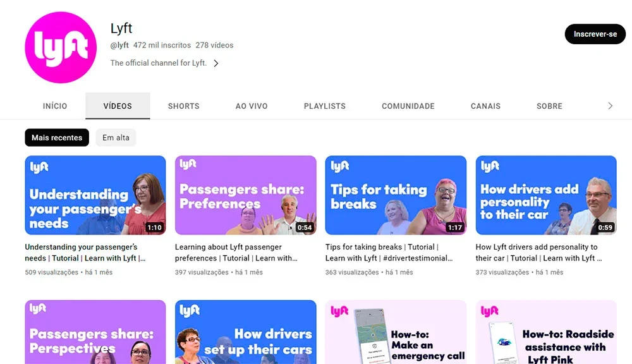Open How-to: Roadside assistance with Lyft Pink thumbnail
This screenshot has height=364, width=632.
546,332
